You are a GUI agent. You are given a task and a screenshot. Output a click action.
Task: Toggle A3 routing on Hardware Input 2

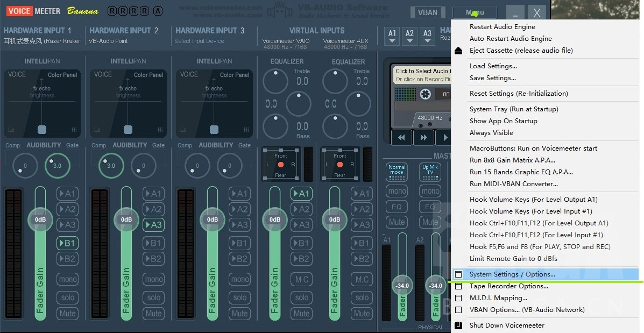(154, 225)
